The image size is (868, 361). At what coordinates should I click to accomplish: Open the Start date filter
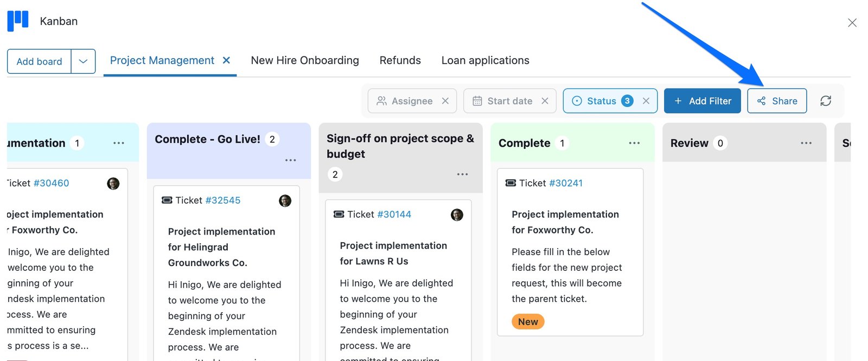click(503, 101)
